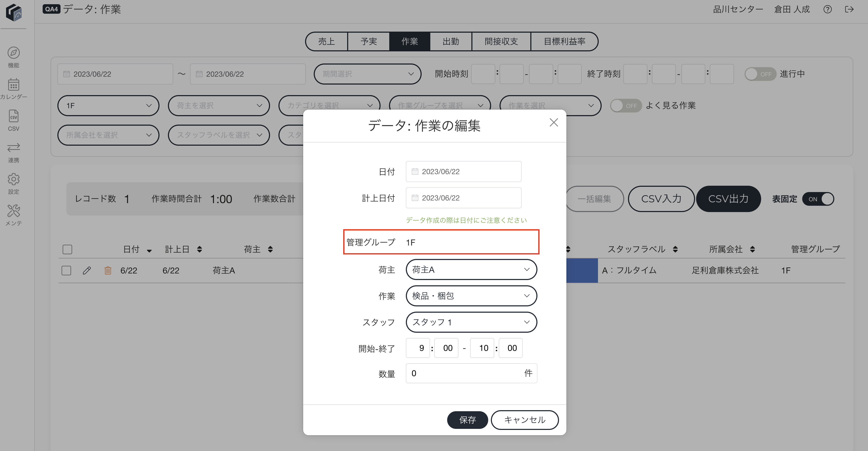
Task: Toggle the よく見る作業 switch
Action: coord(626,106)
